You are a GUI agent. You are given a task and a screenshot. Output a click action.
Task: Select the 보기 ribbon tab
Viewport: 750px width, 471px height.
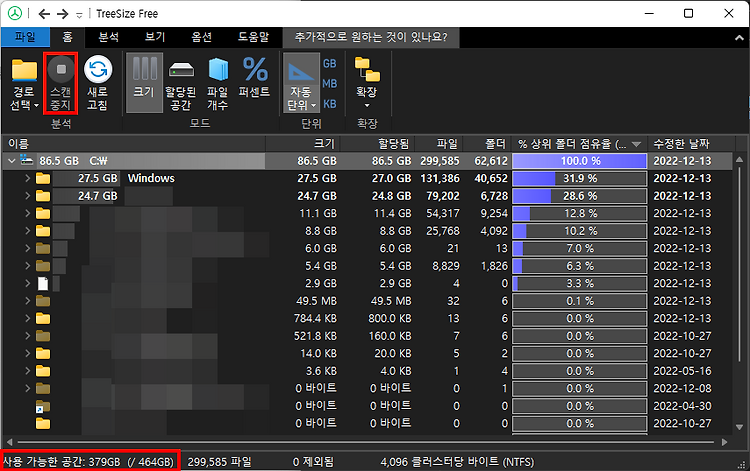pyautogui.click(x=155, y=37)
